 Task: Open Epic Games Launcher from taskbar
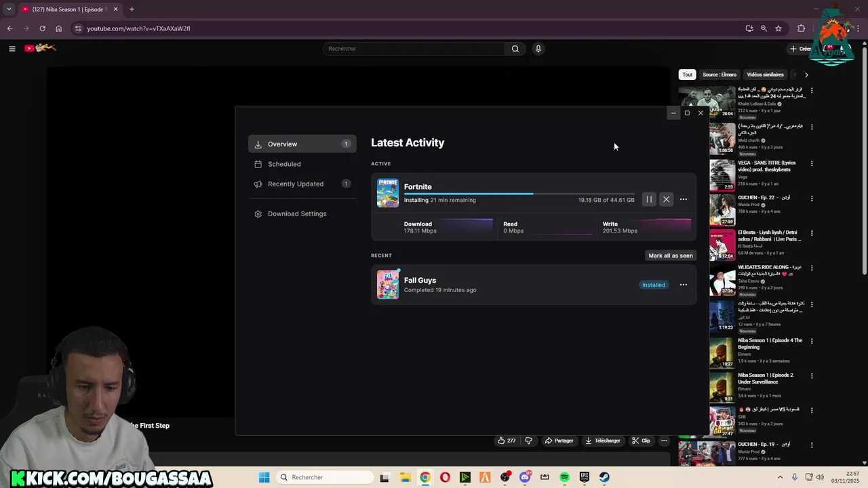[585, 477]
